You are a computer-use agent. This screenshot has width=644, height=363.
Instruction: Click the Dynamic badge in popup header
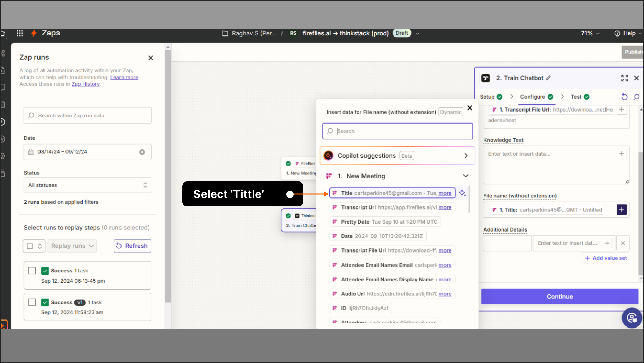click(451, 112)
